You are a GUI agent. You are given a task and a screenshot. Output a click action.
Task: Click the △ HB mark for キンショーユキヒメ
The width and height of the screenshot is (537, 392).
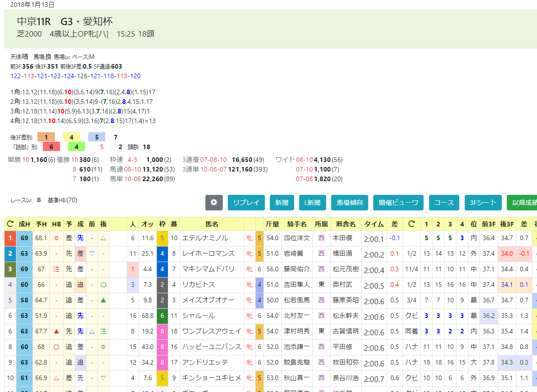coord(57,378)
